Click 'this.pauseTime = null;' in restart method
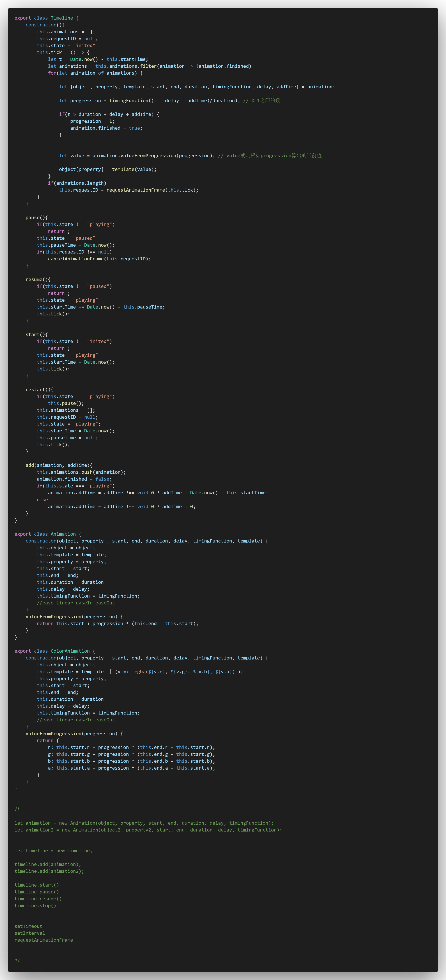The image size is (446, 980). tap(67, 437)
